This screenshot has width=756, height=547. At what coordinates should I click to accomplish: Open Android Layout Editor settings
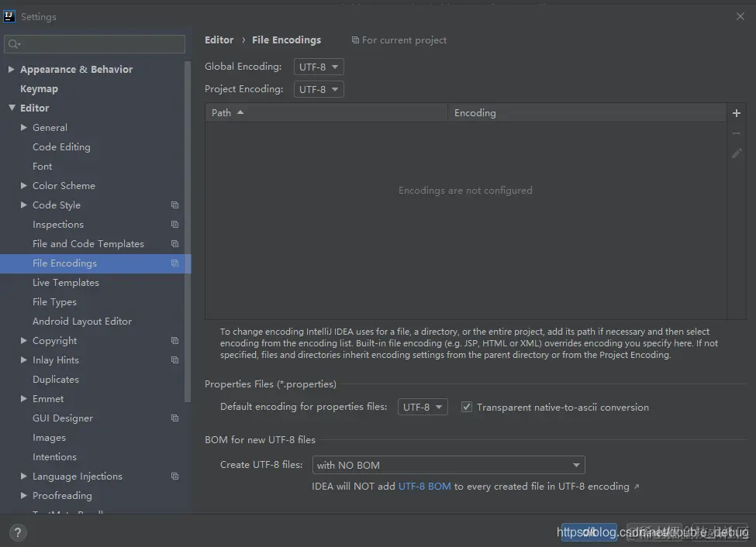82,322
